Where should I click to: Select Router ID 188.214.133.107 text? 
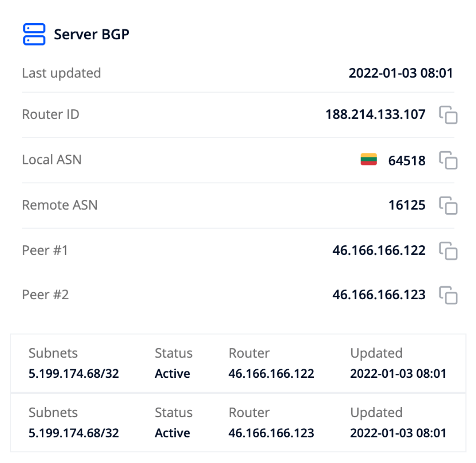375,115
